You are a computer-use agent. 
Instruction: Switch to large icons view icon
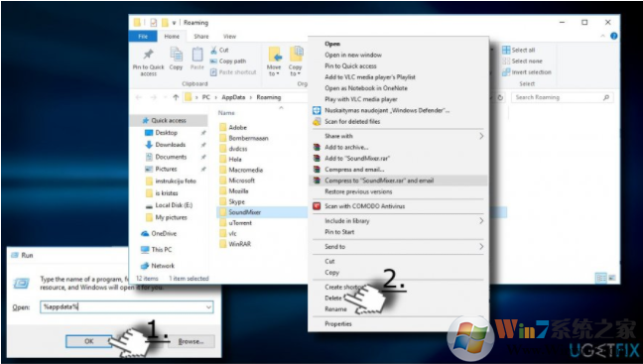coord(612,279)
